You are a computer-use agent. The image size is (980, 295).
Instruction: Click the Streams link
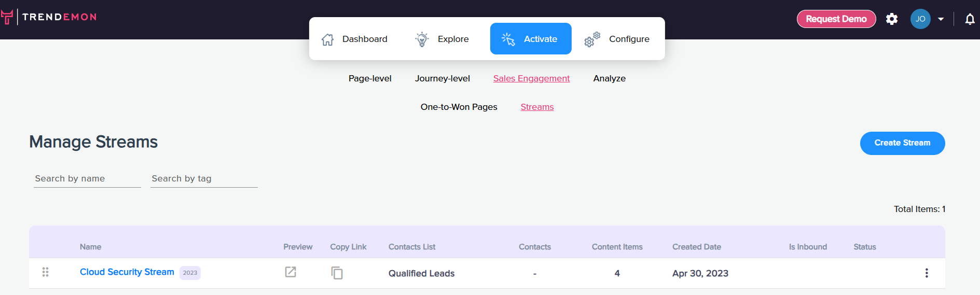click(x=537, y=107)
